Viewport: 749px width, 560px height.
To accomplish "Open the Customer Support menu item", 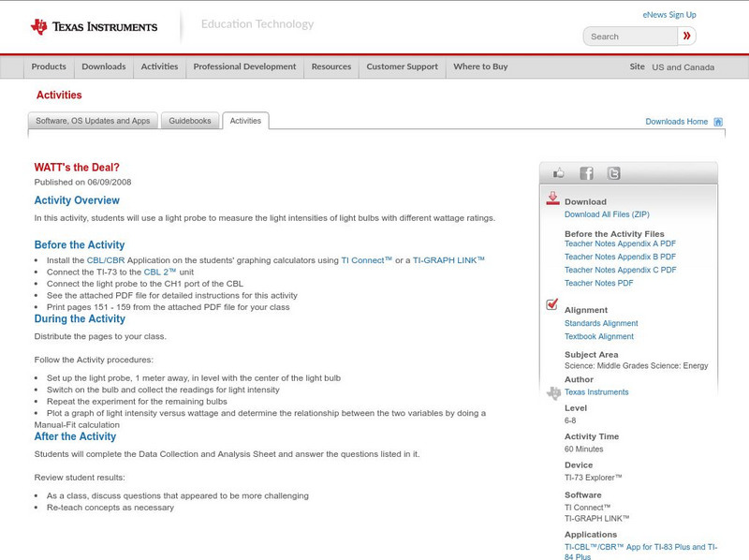I will [x=402, y=67].
